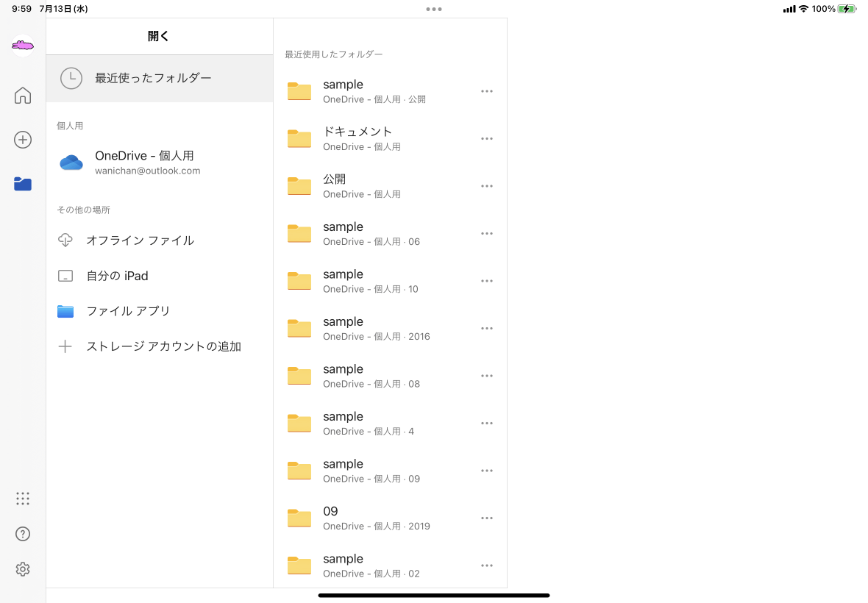Tap the Create new plus icon
Image resolution: width=868 pixels, height=603 pixels.
(x=23, y=140)
